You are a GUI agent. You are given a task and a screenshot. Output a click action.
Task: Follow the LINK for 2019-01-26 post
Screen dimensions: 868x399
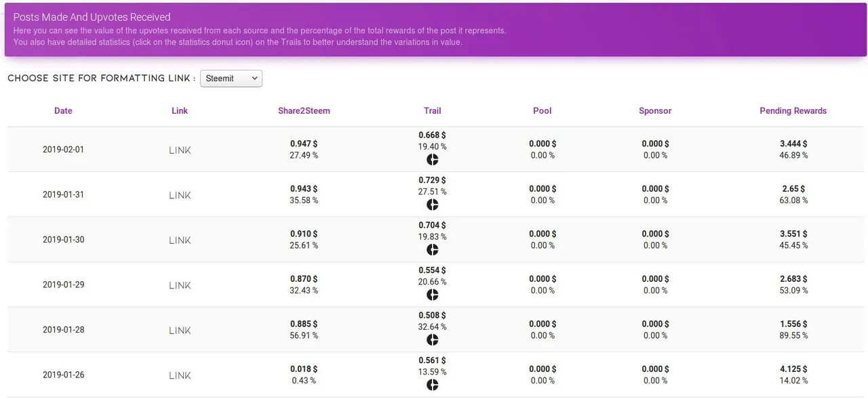(180, 375)
